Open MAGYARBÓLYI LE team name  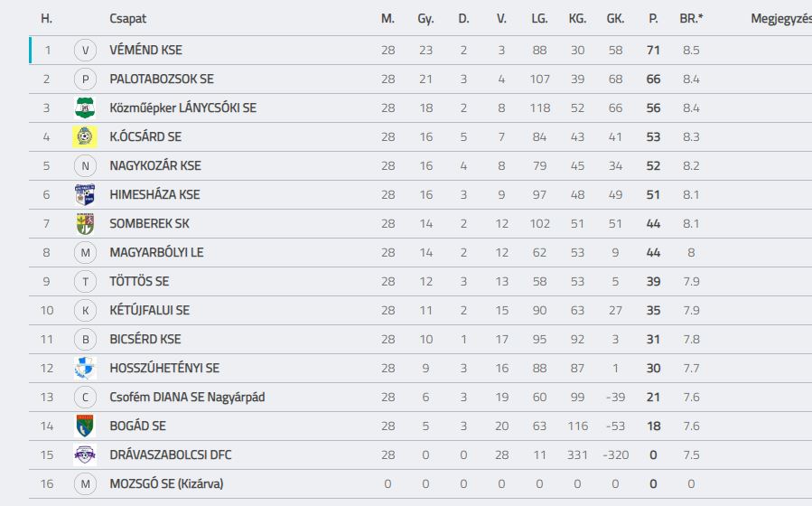(x=156, y=253)
